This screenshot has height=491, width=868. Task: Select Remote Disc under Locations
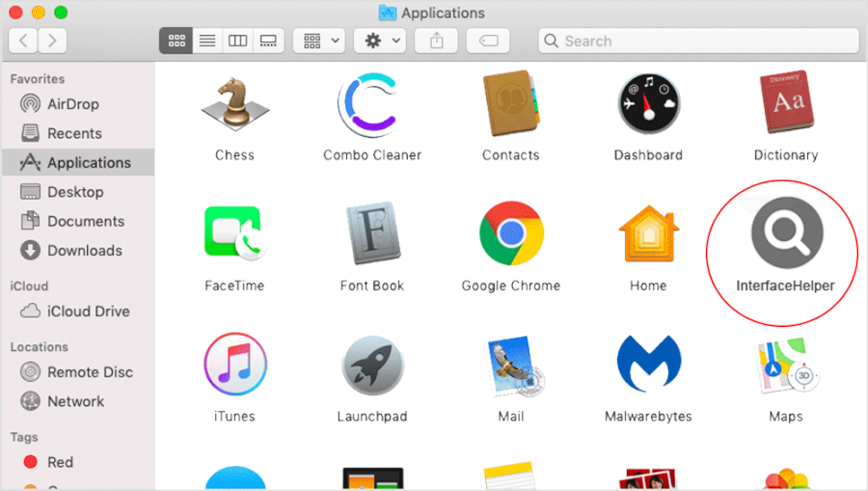point(78,372)
